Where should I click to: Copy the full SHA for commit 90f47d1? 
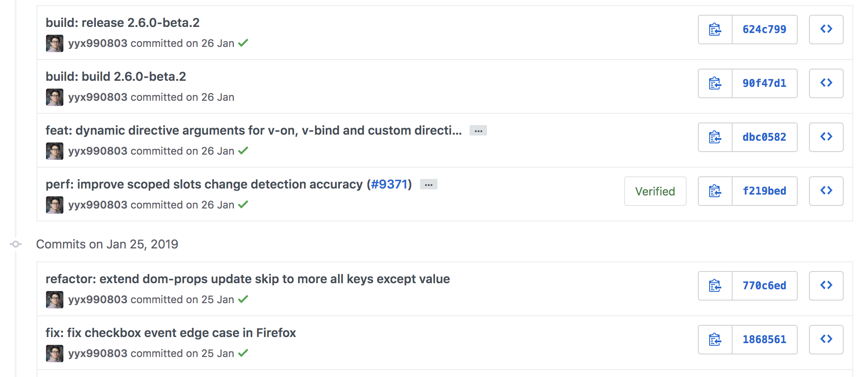pyautogui.click(x=715, y=83)
